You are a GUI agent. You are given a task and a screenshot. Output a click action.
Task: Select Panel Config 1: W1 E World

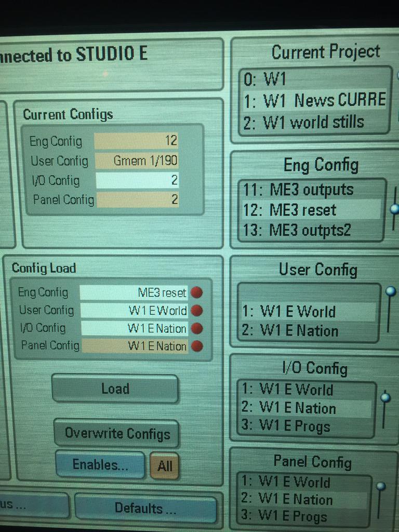(303, 482)
